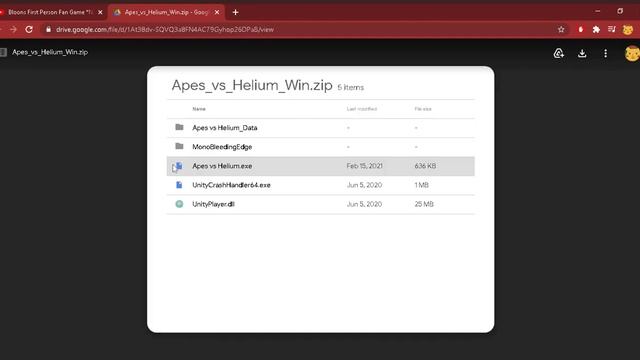This screenshot has height=360, width=640.
Task: Click the 5 items count label
Action: (350, 87)
